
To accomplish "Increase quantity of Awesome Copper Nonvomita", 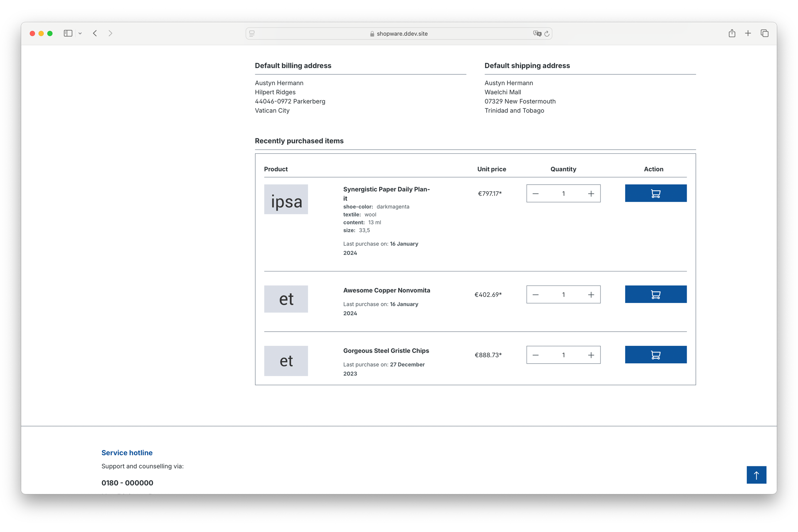I will pyautogui.click(x=591, y=294).
